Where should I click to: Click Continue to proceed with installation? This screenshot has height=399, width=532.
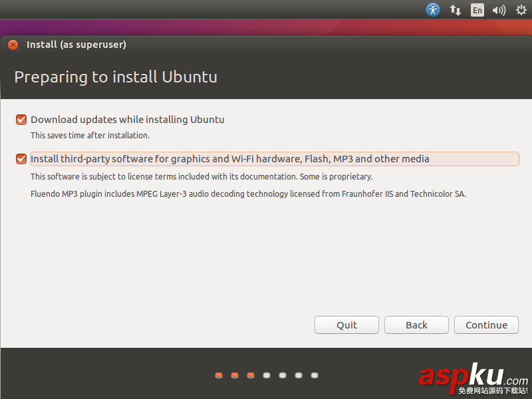point(486,325)
